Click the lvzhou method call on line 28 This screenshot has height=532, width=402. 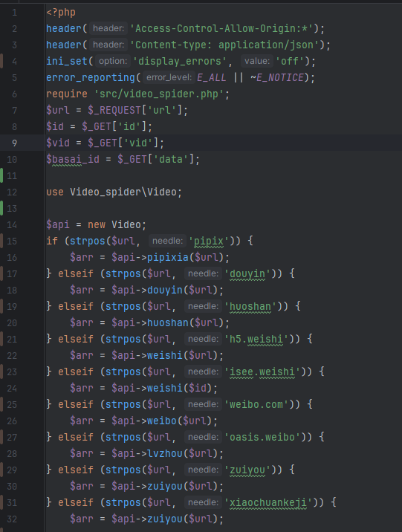coord(164,453)
